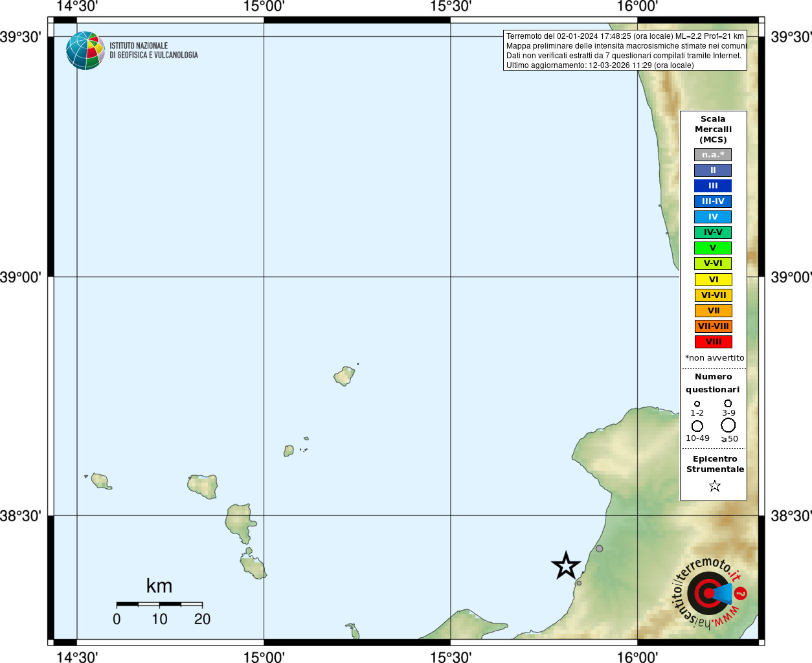The width and height of the screenshot is (812, 663).
Task: Click the top 15°30' longitude label
Action: (x=451, y=6)
